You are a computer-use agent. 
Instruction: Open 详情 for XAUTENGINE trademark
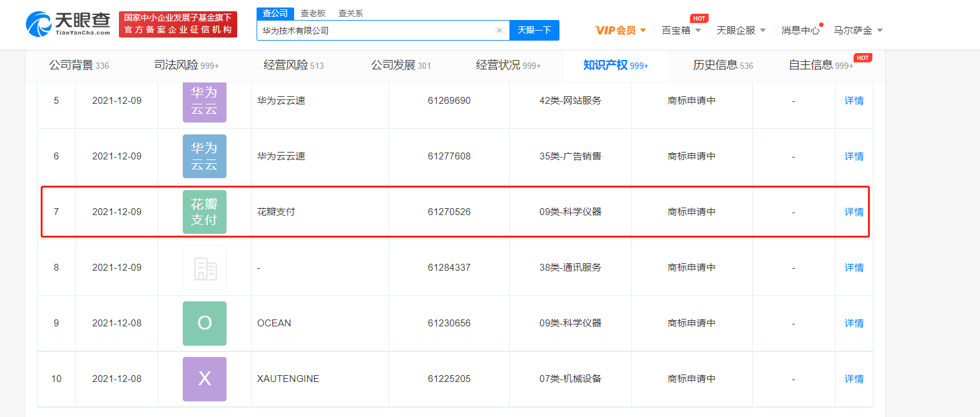[854, 379]
